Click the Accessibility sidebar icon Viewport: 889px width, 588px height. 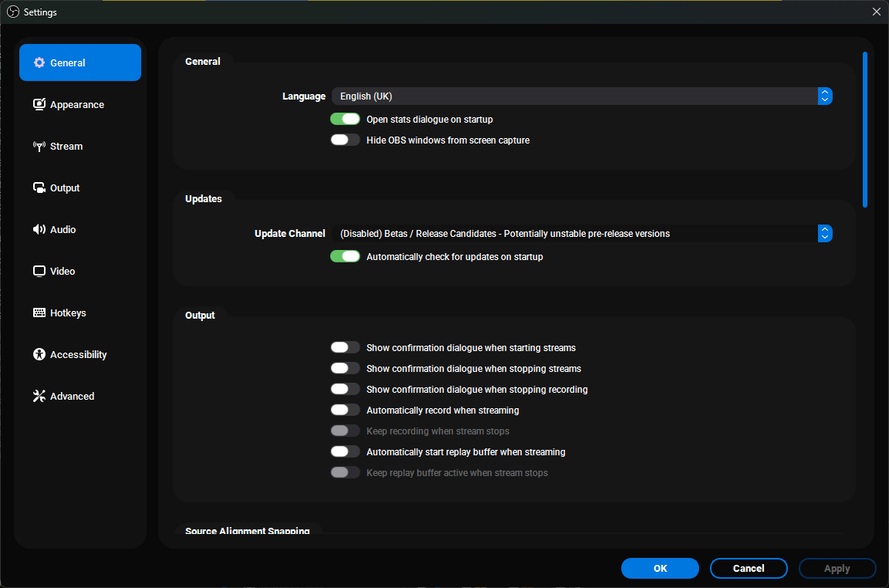[x=39, y=354]
